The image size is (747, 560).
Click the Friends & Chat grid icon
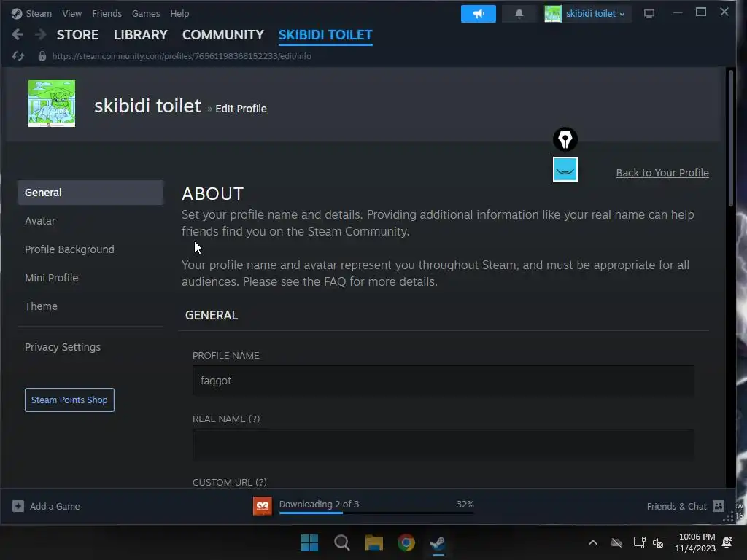719,506
